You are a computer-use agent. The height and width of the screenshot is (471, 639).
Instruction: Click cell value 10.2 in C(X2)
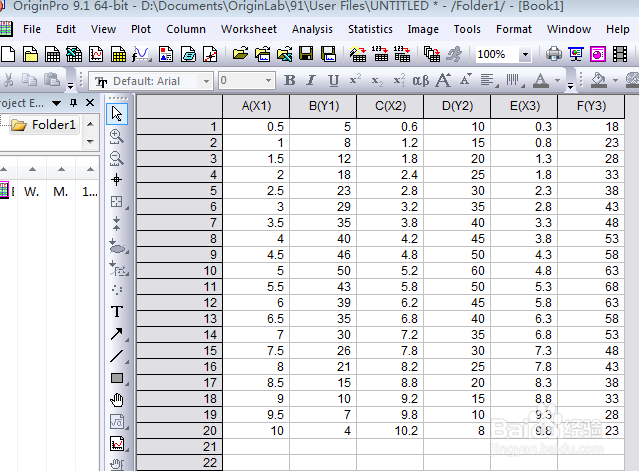[x=390, y=431]
